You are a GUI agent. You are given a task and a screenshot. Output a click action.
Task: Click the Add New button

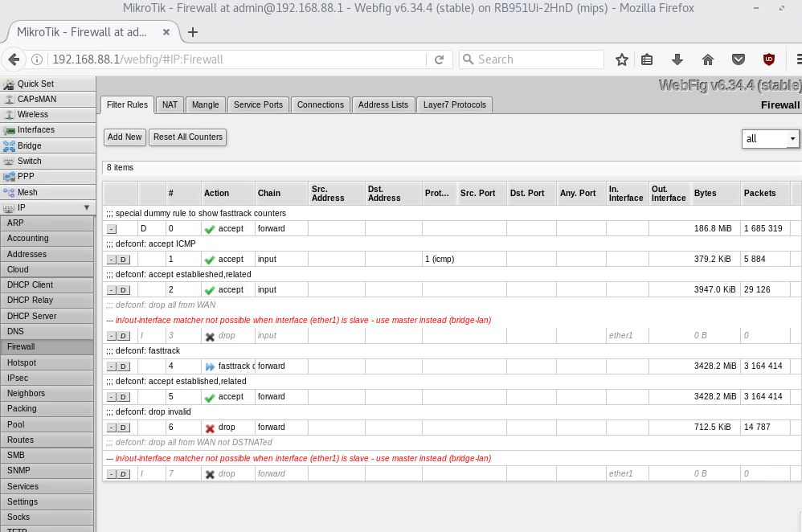(x=125, y=137)
